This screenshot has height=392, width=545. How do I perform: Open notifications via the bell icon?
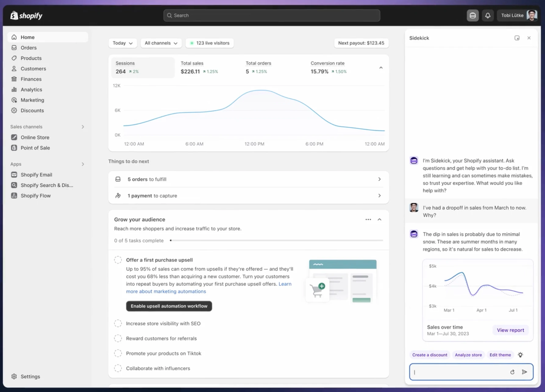488,15
